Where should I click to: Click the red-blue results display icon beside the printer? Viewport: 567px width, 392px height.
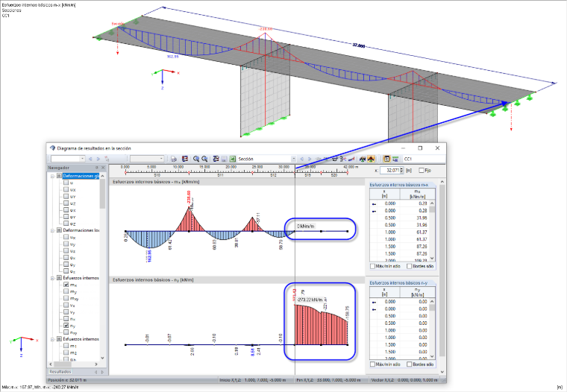click(x=185, y=159)
